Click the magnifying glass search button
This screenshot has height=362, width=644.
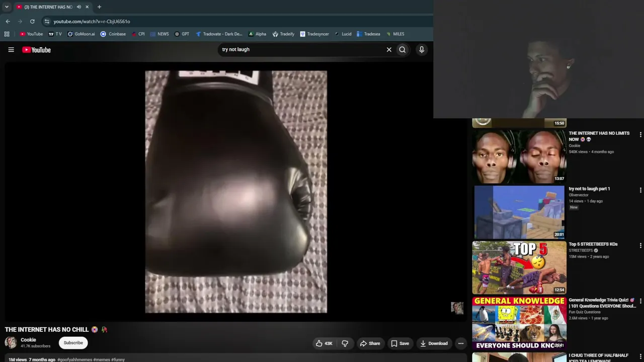coord(403,50)
